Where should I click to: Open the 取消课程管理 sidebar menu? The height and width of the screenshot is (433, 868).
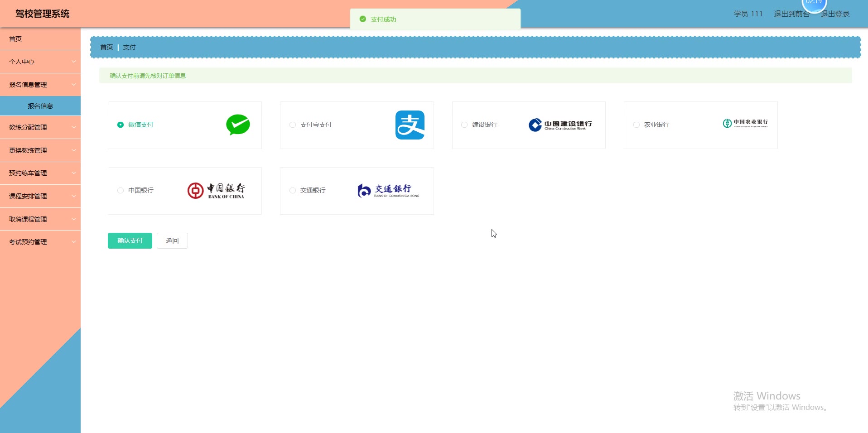click(x=40, y=219)
